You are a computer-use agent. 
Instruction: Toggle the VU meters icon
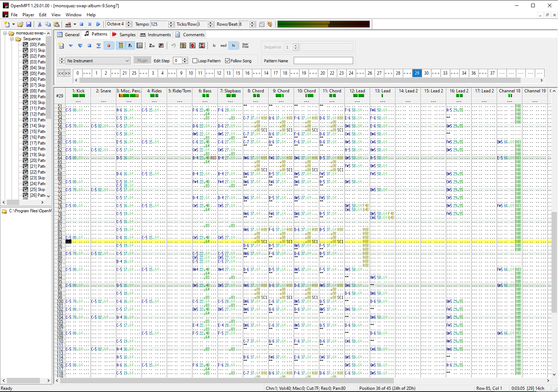(x=121, y=46)
